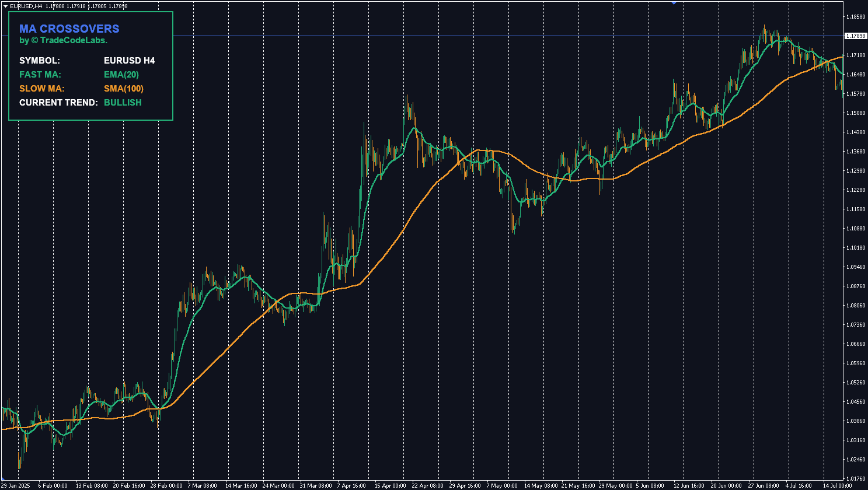Click the BULLISH current trend value
The height and width of the screenshot is (490, 868).
(x=123, y=103)
